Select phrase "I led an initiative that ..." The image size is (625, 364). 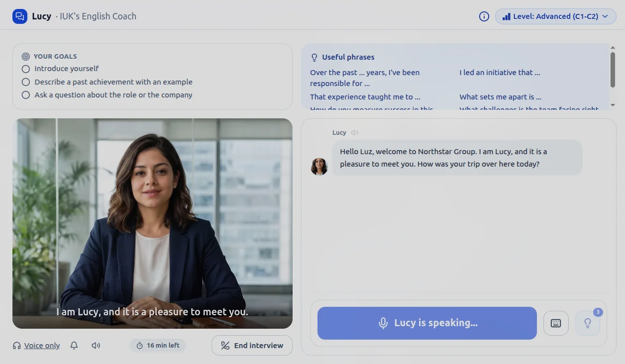click(500, 73)
